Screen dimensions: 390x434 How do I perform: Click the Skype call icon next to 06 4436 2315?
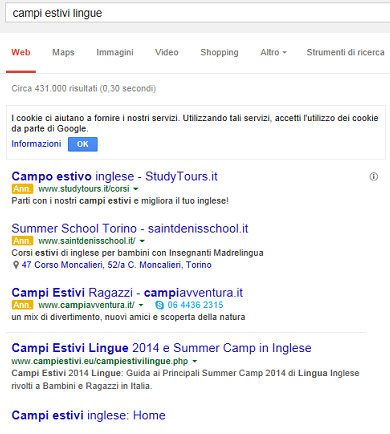click(x=160, y=305)
